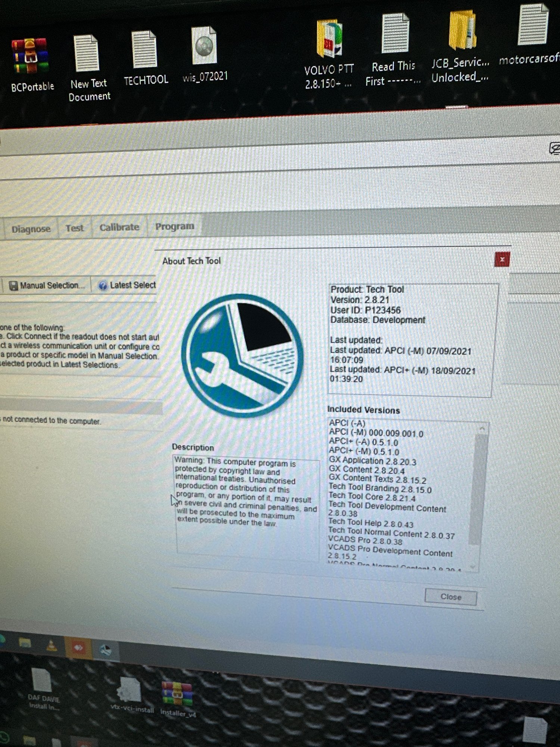Open the wis_072021 disc image file

click(205, 55)
